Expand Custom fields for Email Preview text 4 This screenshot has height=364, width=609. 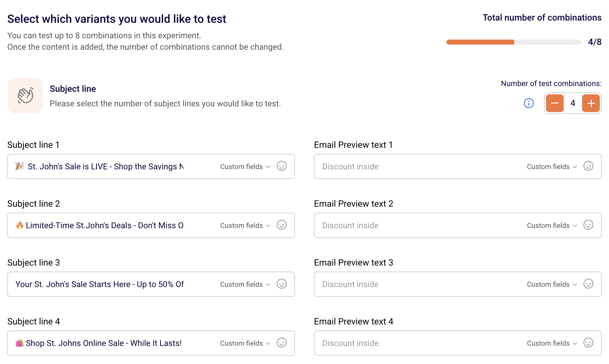coord(552,343)
